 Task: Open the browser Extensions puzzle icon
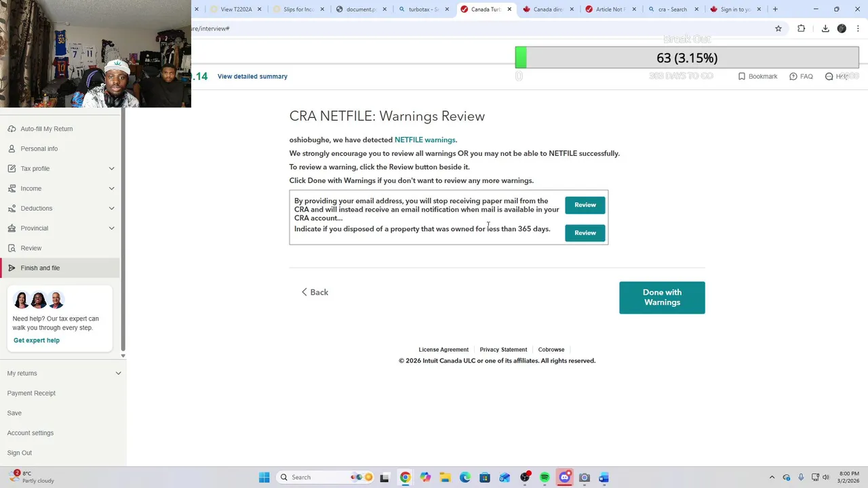802,28
